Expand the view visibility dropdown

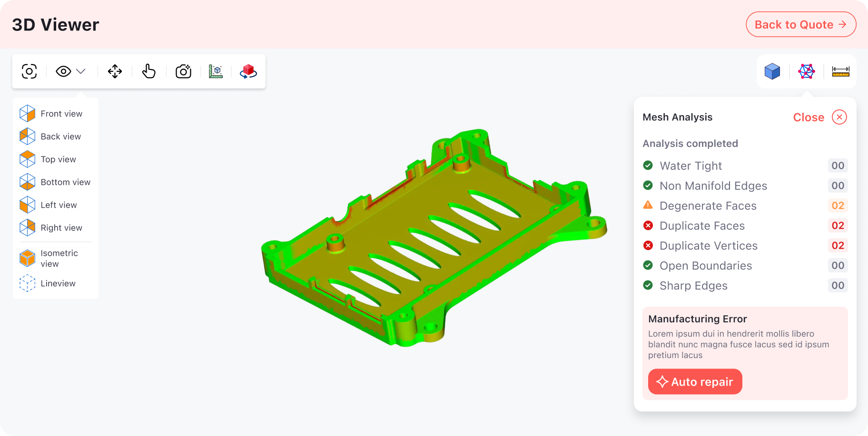click(81, 71)
